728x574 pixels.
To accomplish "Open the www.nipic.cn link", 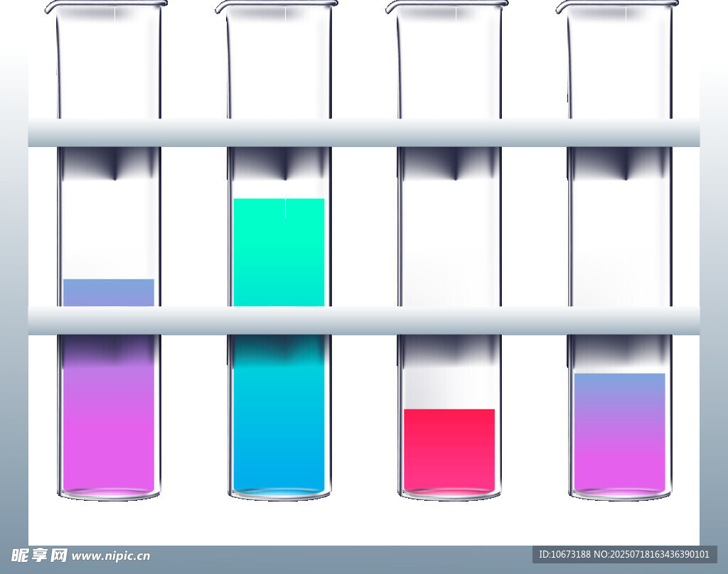I will (x=111, y=556).
